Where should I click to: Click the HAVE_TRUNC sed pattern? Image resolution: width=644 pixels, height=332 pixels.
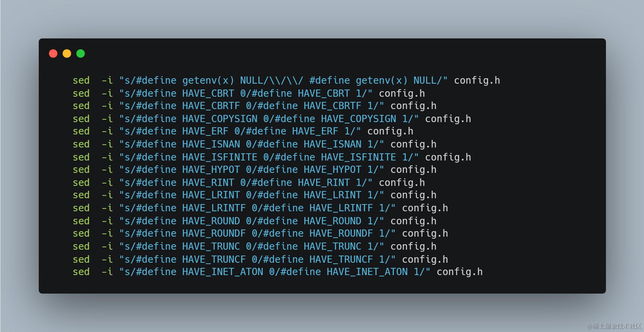[251, 247]
